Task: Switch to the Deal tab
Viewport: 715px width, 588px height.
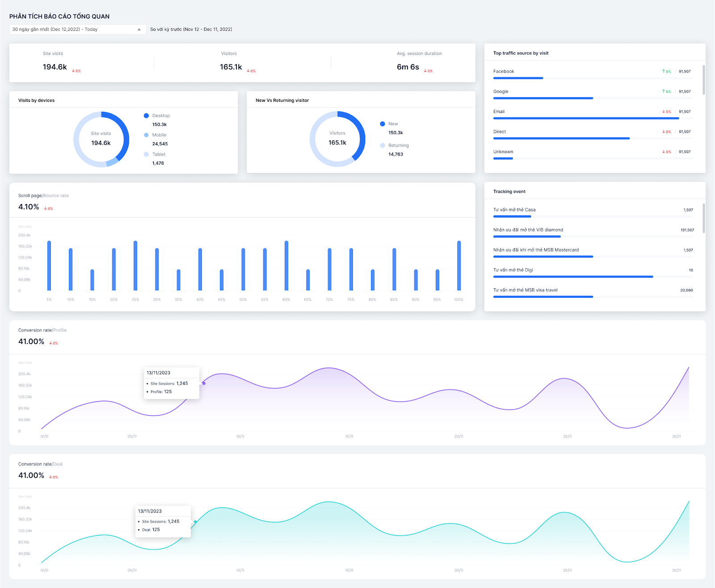Action: (58, 464)
